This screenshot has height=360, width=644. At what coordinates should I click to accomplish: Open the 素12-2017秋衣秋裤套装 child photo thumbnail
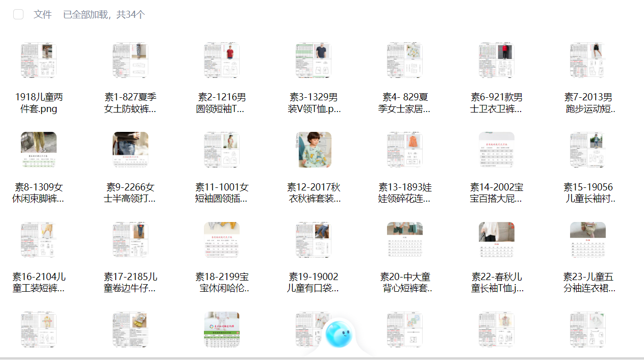pyautogui.click(x=314, y=150)
